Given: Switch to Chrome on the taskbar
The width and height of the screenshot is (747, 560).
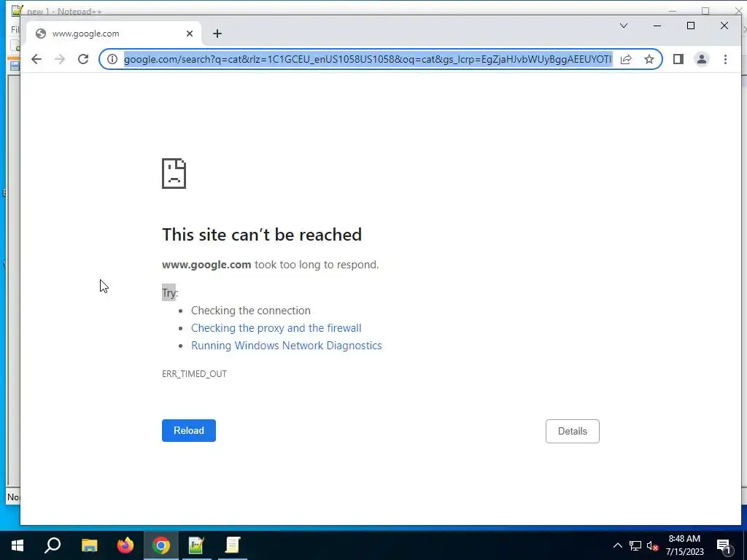Looking at the screenshot, I should point(161,545).
